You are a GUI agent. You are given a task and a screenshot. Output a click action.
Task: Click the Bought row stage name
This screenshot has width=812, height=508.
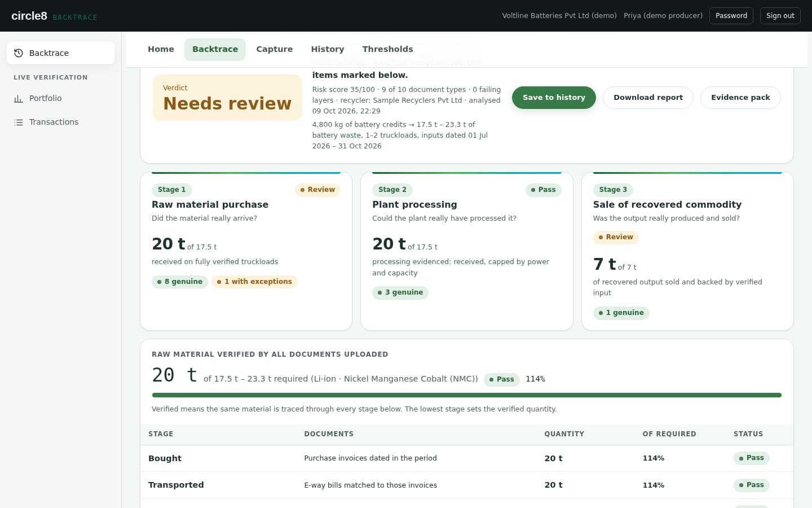pos(165,458)
